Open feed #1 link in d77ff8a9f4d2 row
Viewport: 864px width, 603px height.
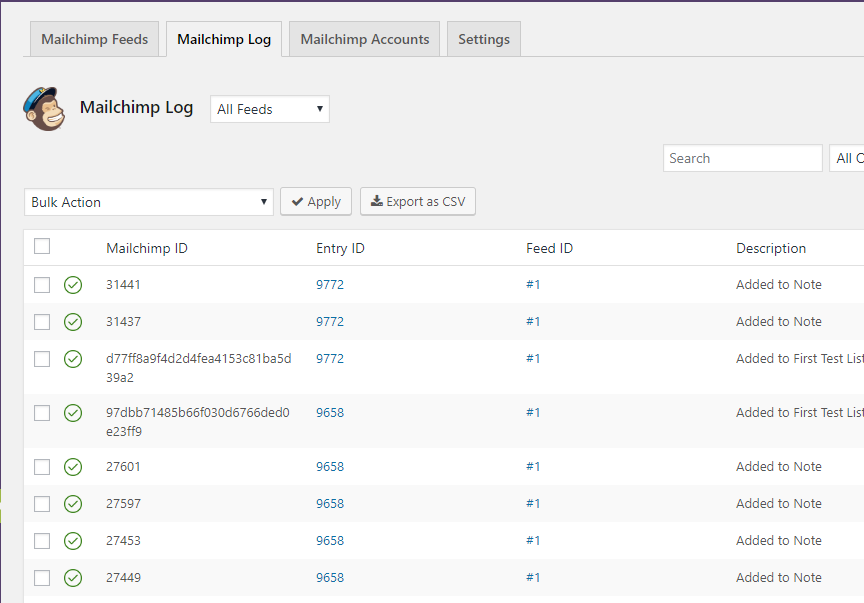pyautogui.click(x=533, y=359)
